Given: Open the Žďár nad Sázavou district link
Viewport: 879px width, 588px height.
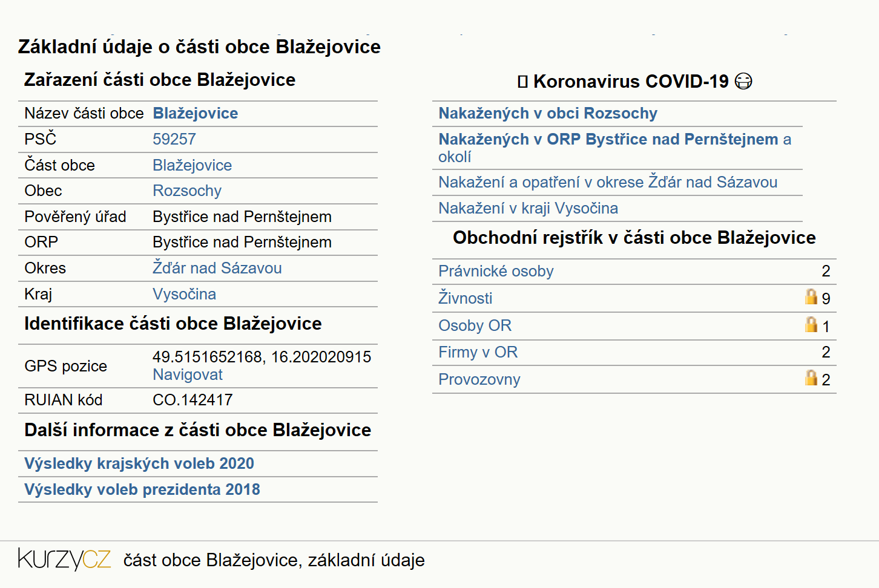Looking at the screenshot, I should click(217, 268).
